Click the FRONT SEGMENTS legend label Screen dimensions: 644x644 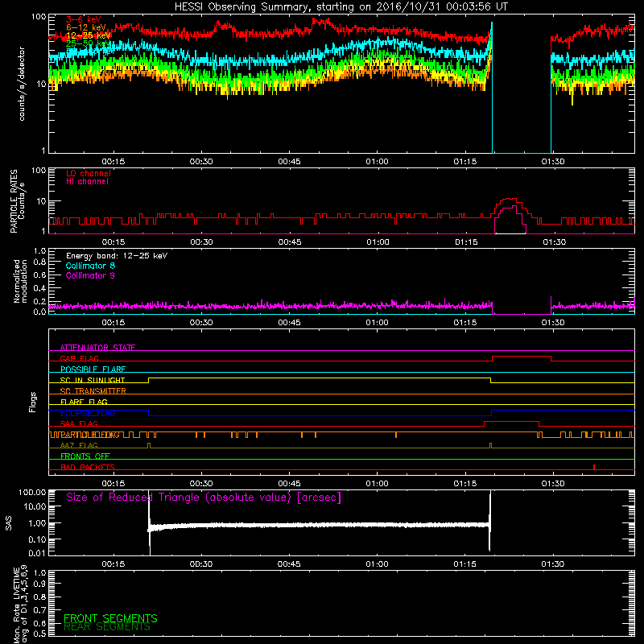pos(110,618)
